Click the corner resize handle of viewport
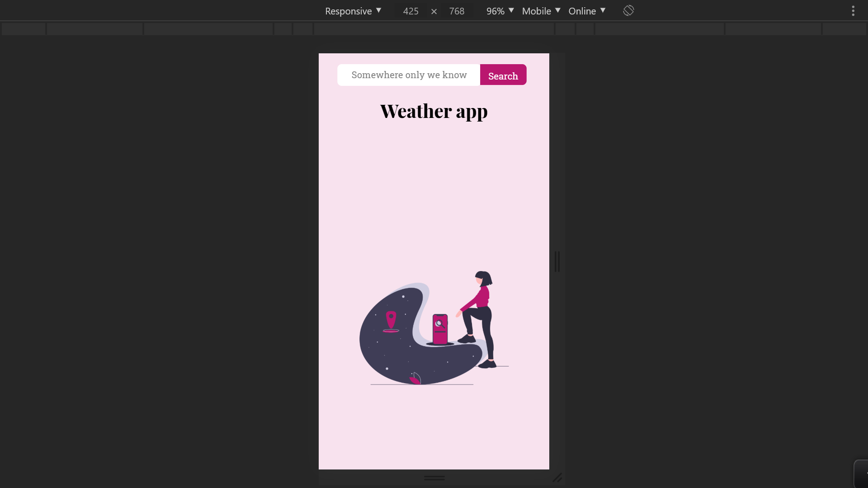 557,478
